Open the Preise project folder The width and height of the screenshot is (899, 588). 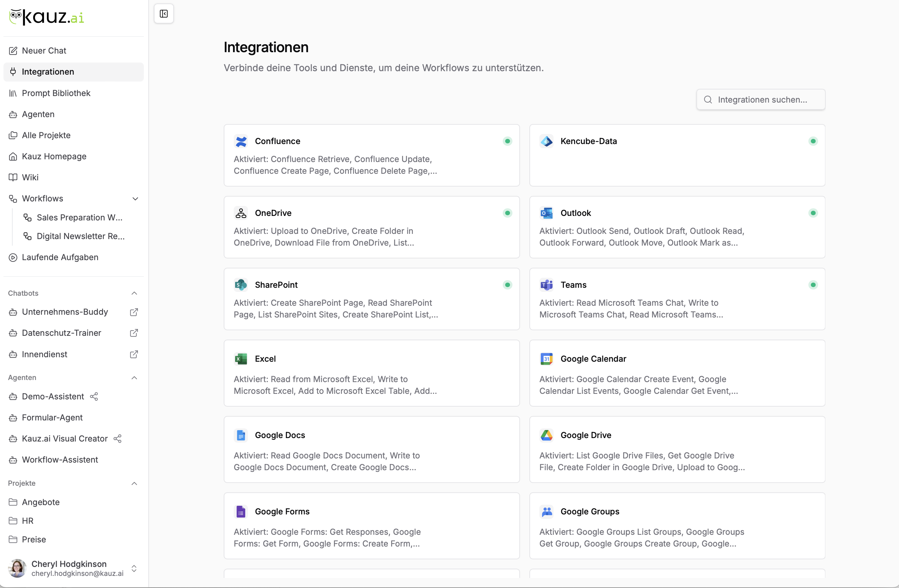click(74, 540)
